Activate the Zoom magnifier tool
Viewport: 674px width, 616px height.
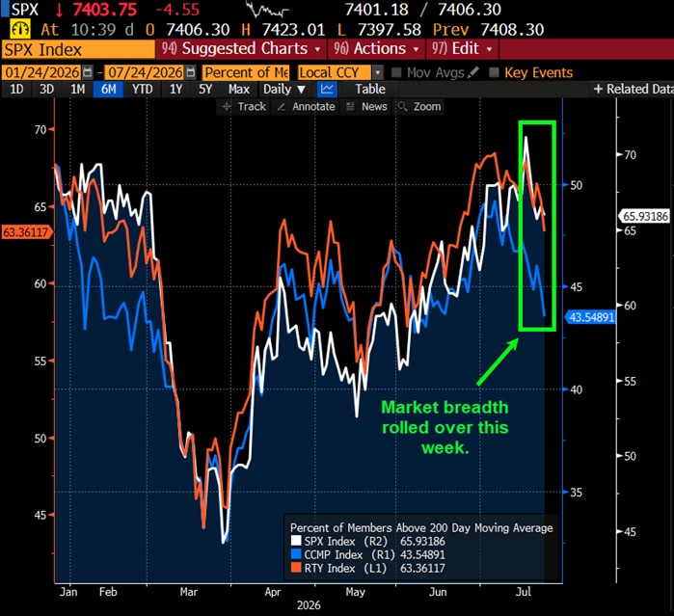tap(419, 107)
